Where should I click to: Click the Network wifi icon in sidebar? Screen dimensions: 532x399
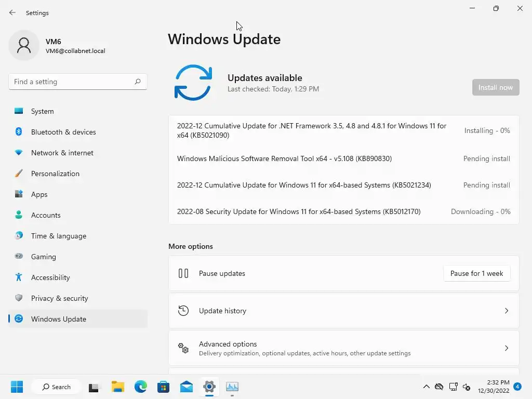click(19, 153)
